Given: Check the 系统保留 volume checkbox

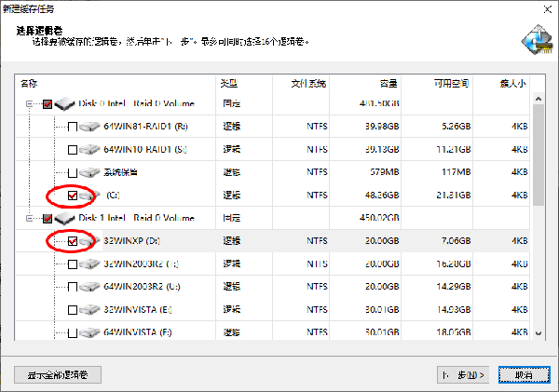Looking at the screenshot, I should [73, 172].
